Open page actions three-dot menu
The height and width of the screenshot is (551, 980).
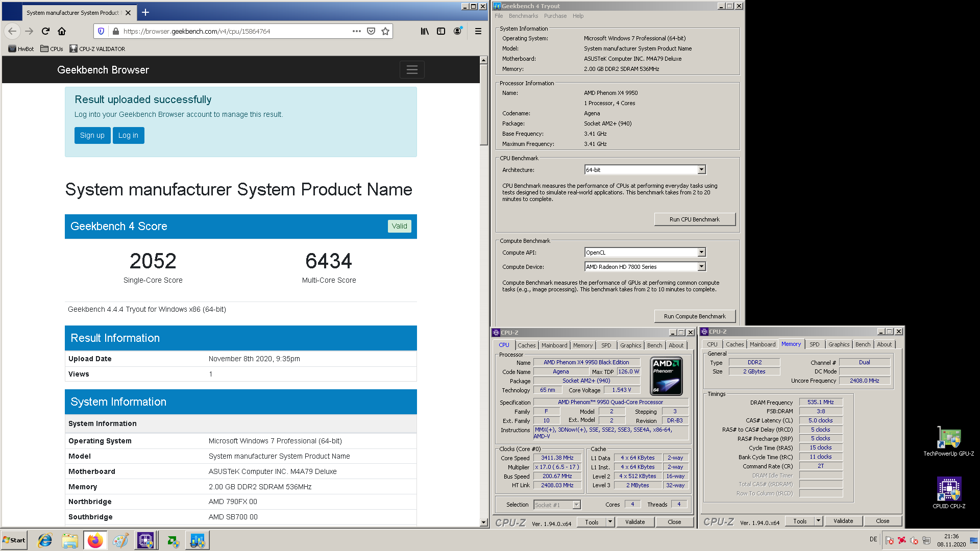[357, 31]
